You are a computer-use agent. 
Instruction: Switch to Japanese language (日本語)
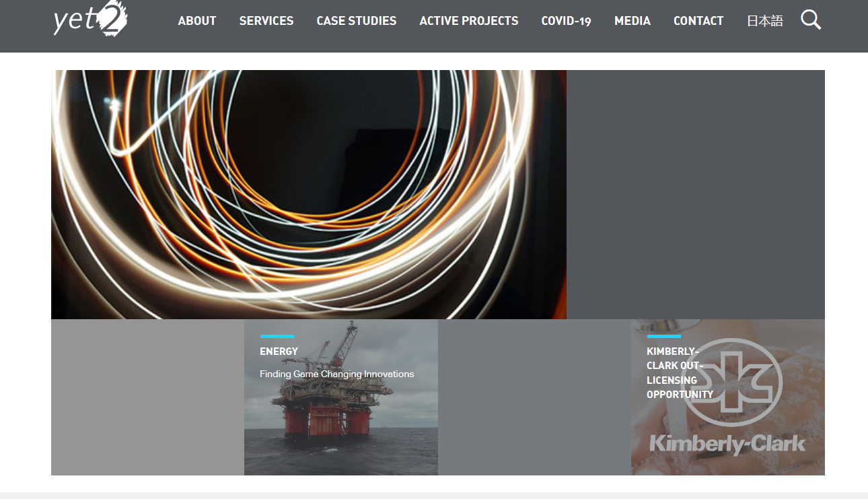click(x=765, y=21)
